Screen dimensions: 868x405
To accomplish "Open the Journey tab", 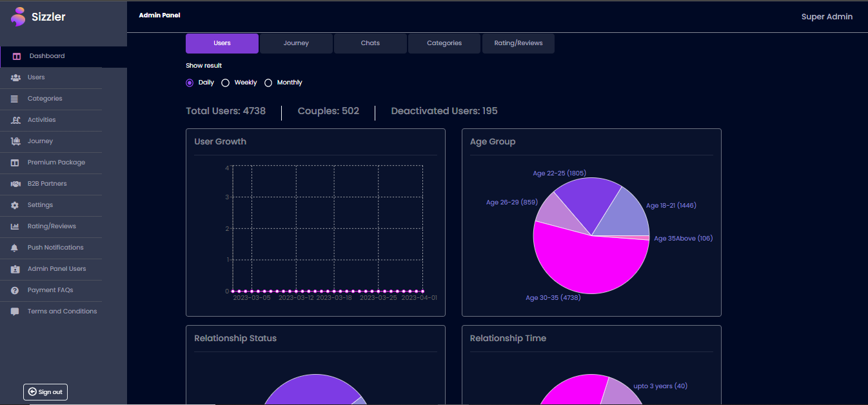I will tap(296, 43).
